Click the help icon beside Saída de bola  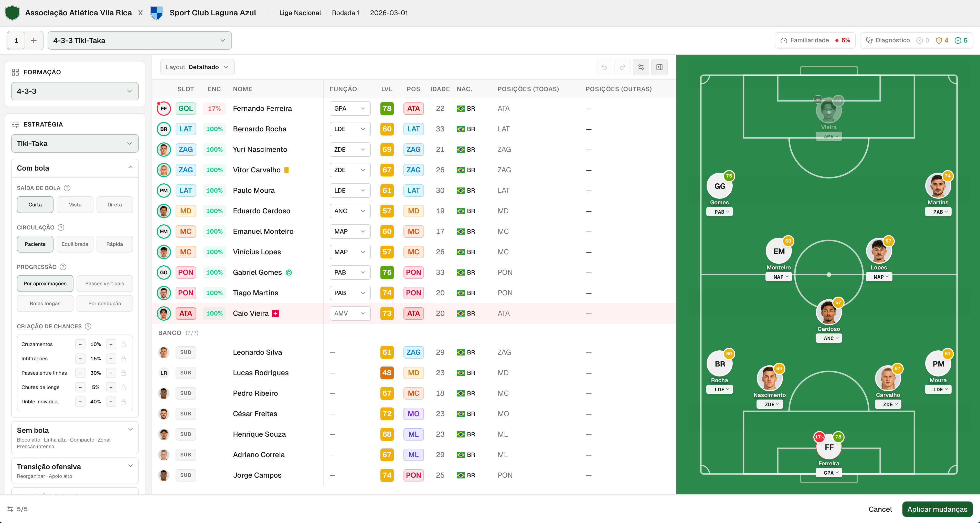[67, 188]
